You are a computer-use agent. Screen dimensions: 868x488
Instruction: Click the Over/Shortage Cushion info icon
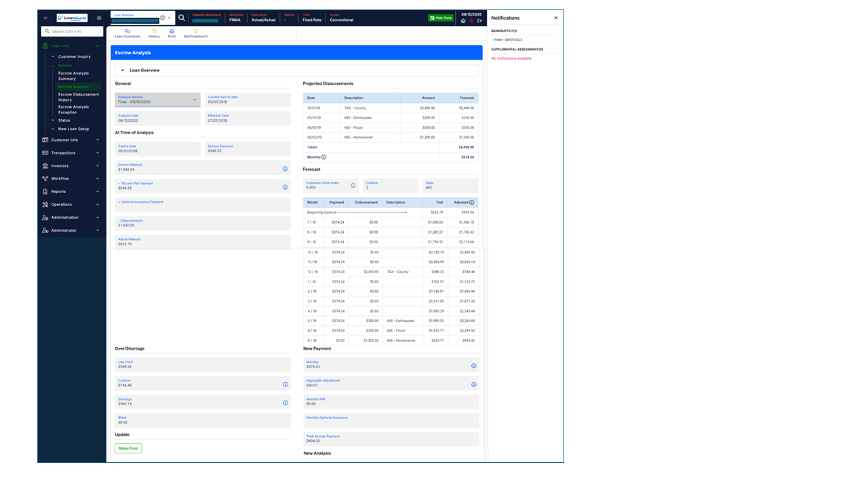click(285, 384)
